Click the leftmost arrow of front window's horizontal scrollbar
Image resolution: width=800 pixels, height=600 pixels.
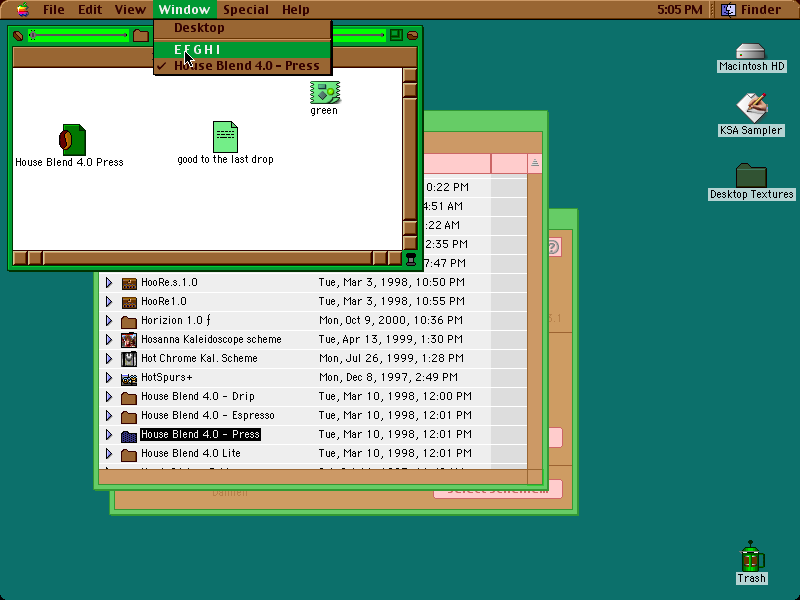tap(19, 258)
